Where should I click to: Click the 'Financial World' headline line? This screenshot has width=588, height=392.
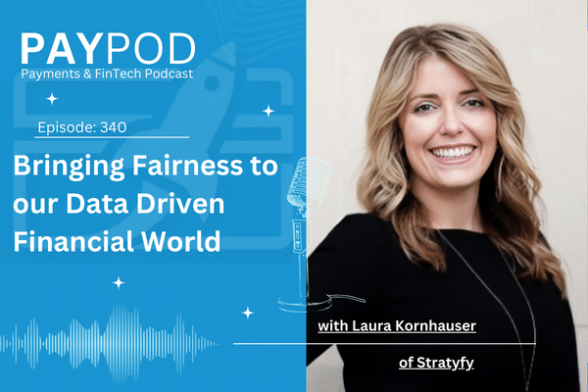[x=117, y=241]
